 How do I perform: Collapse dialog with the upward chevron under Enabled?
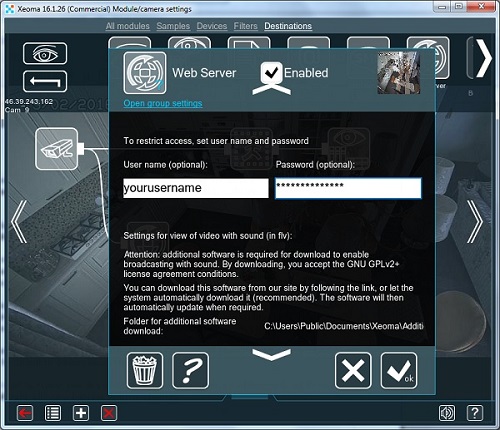point(271,89)
